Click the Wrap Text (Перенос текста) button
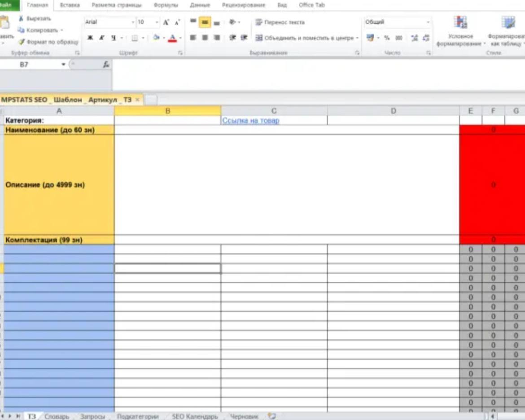This screenshot has width=525, height=420. coord(280,22)
